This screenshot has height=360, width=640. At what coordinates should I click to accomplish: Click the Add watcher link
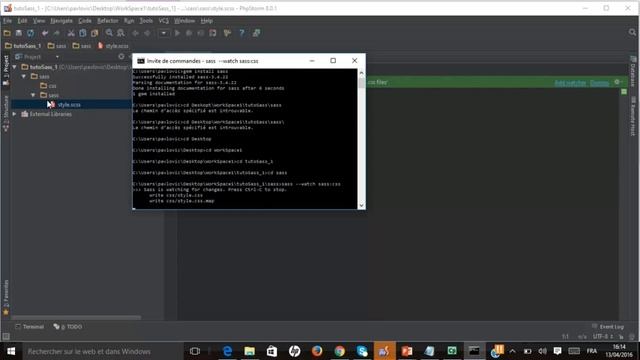pos(570,83)
